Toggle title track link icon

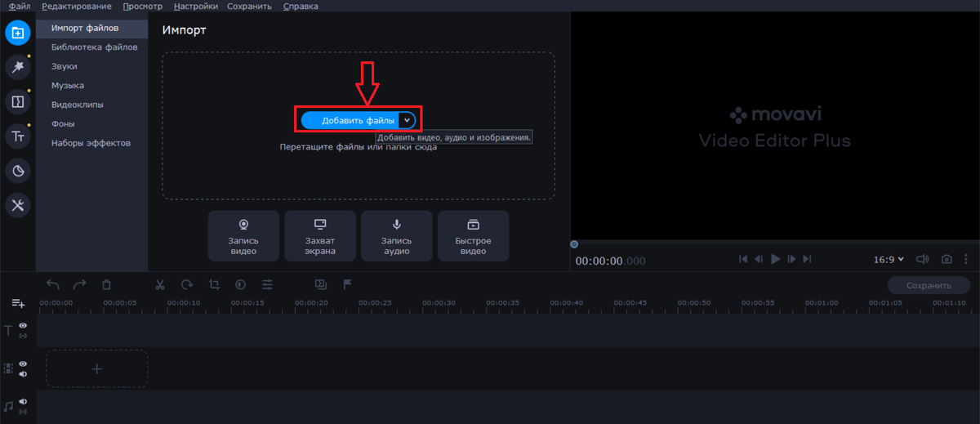click(x=23, y=336)
